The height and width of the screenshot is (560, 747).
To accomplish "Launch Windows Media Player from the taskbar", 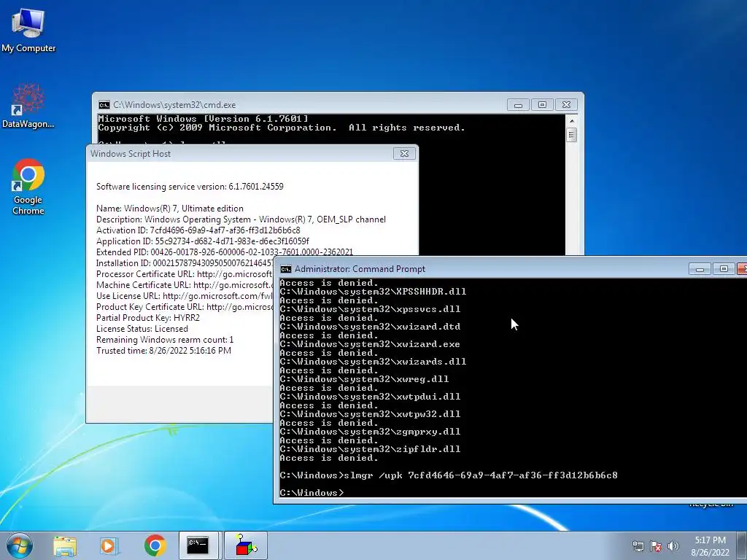I will coord(109,545).
